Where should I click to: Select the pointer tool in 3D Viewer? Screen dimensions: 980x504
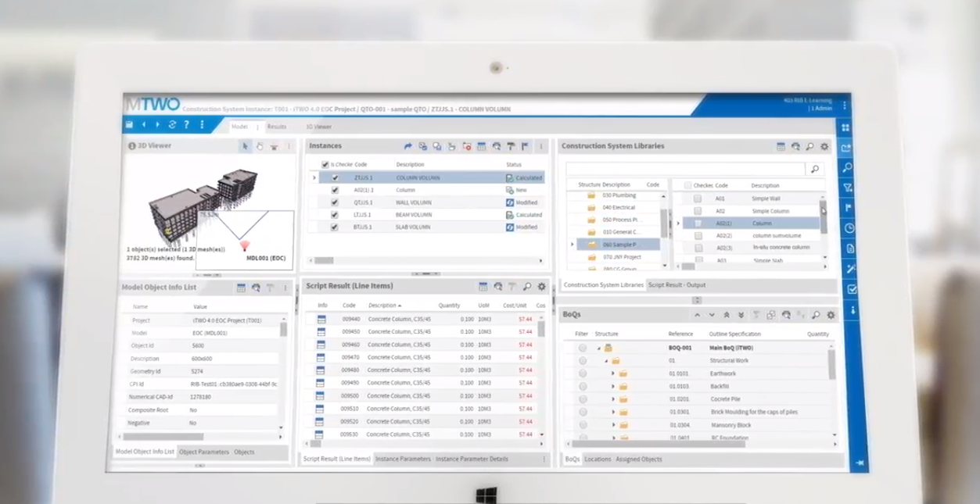point(245,146)
